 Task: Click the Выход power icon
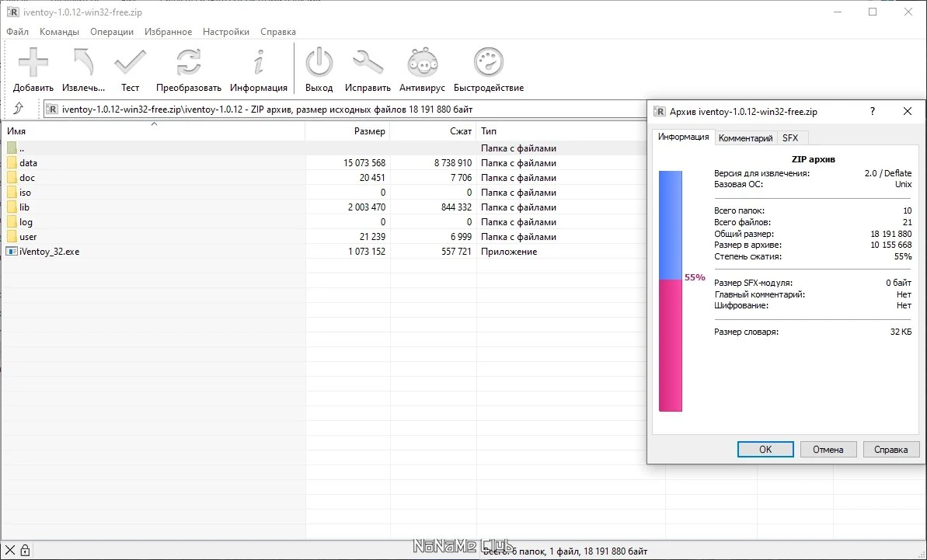pos(319,63)
